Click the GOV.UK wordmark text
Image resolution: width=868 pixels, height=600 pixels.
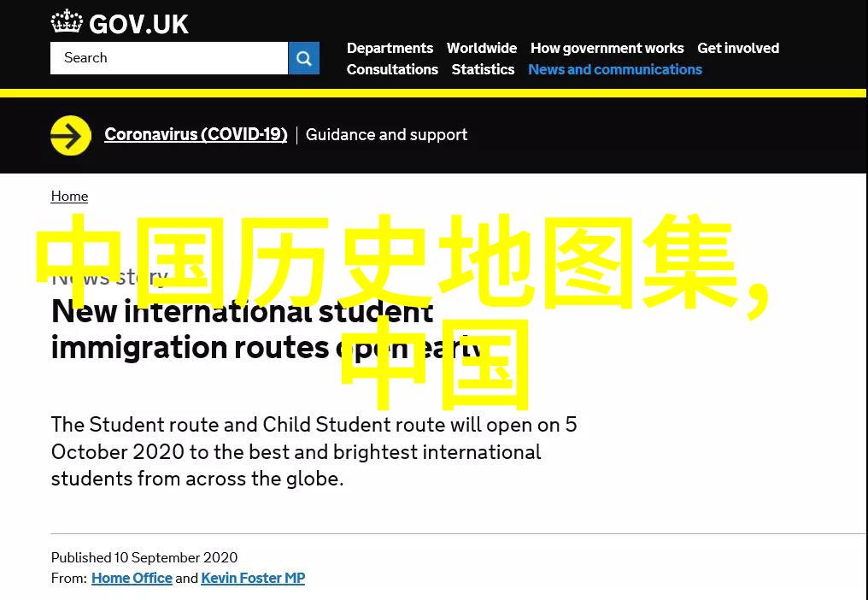click(x=138, y=23)
